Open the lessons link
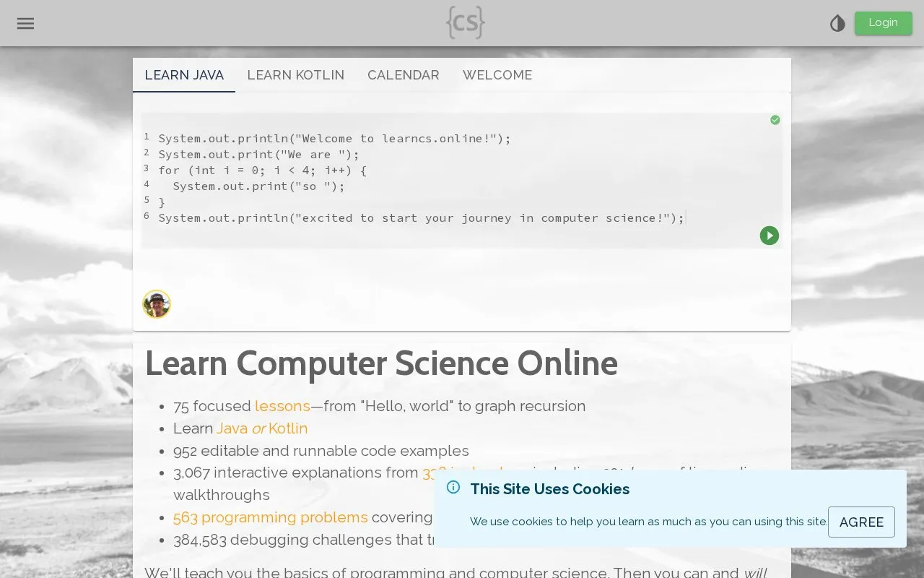Image resolution: width=924 pixels, height=578 pixels. click(x=282, y=406)
